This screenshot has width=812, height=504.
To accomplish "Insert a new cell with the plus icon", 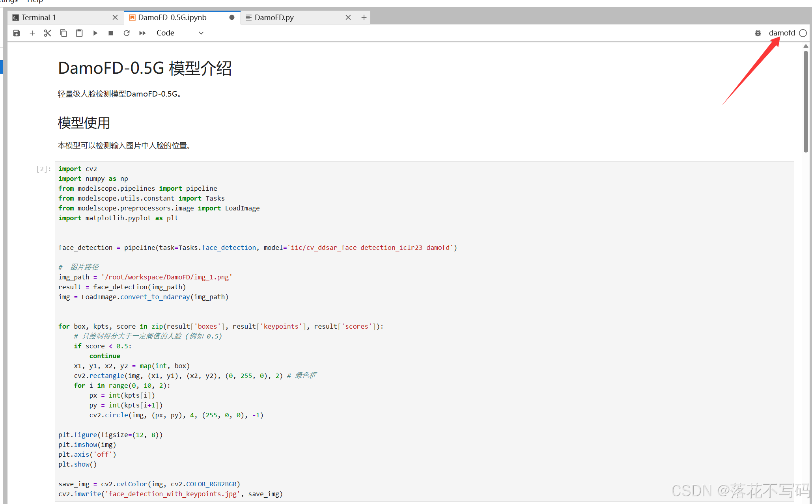I will [32, 33].
